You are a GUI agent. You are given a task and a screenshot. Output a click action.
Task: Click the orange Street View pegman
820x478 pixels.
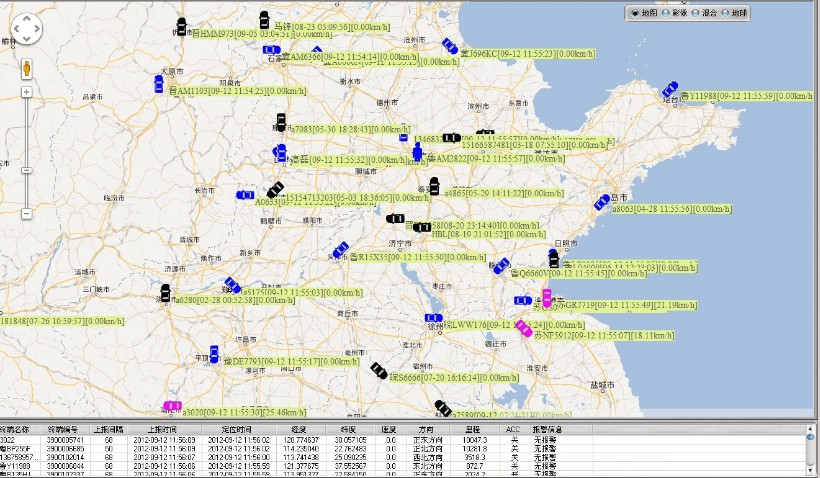[26, 69]
